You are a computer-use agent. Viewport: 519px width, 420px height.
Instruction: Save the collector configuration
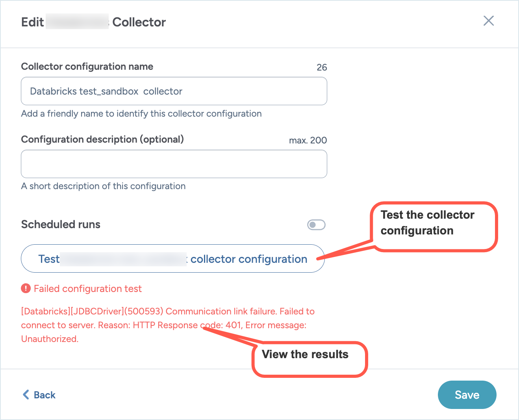(467, 394)
